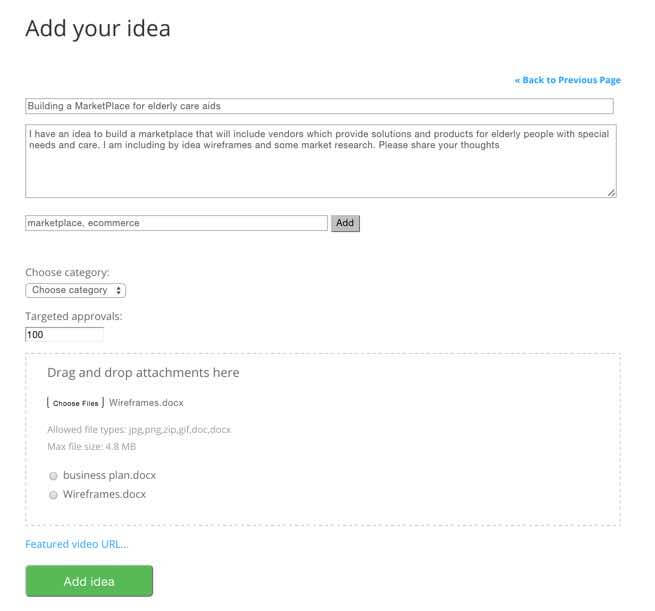The width and height of the screenshot is (655, 611).
Task: Submit with the green Add idea button
Action: pyautogui.click(x=89, y=581)
